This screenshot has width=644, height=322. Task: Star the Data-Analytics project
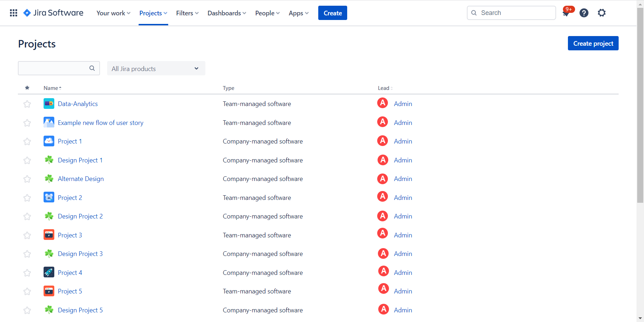pyautogui.click(x=27, y=104)
